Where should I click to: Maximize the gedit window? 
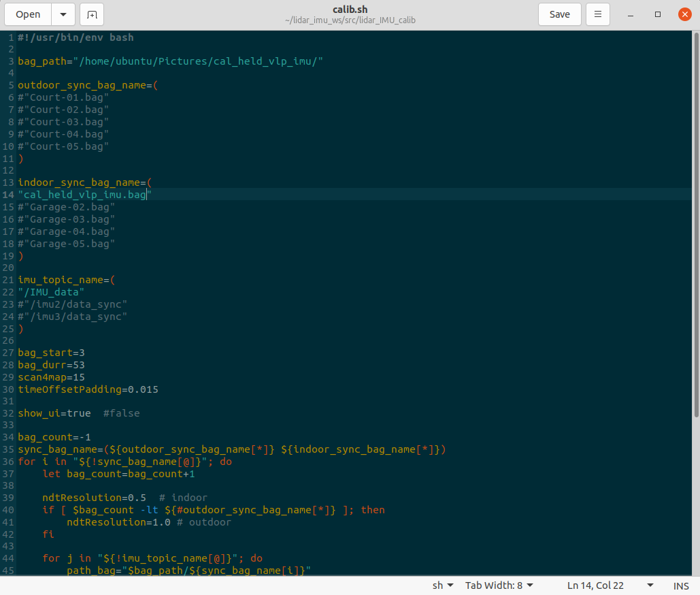[658, 14]
